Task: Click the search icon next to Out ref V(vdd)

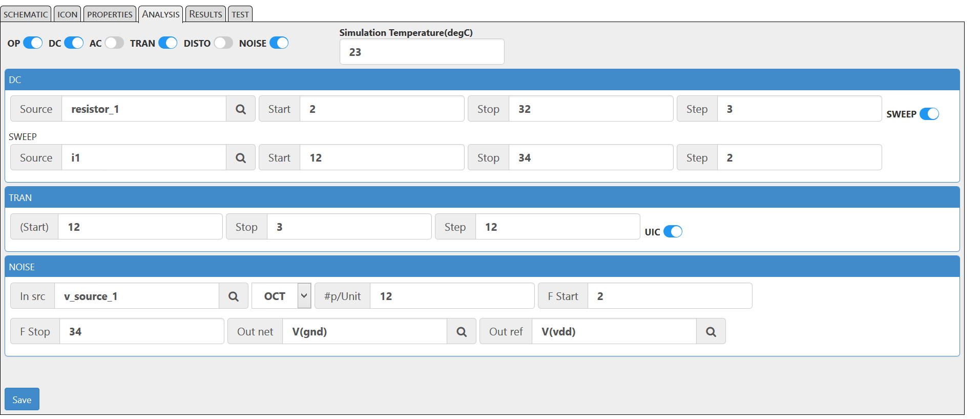Action: (711, 331)
